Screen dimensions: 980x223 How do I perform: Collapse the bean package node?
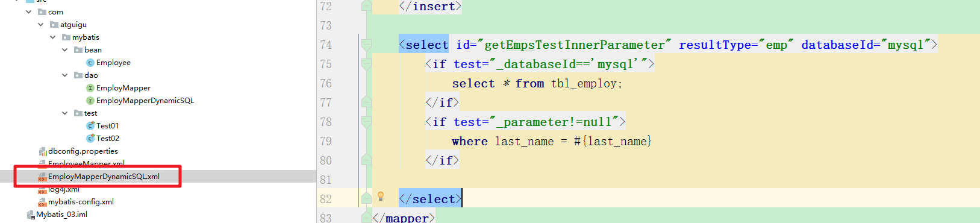point(65,50)
